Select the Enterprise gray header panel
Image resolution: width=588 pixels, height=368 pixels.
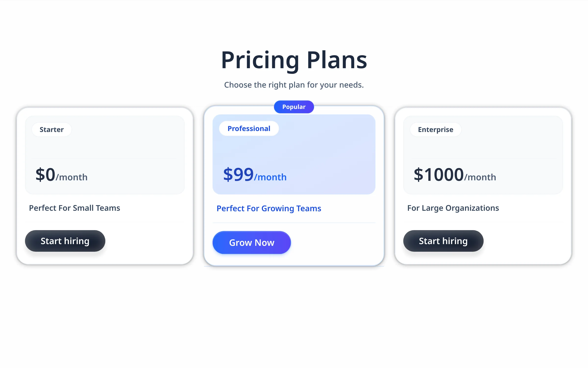tap(483, 155)
